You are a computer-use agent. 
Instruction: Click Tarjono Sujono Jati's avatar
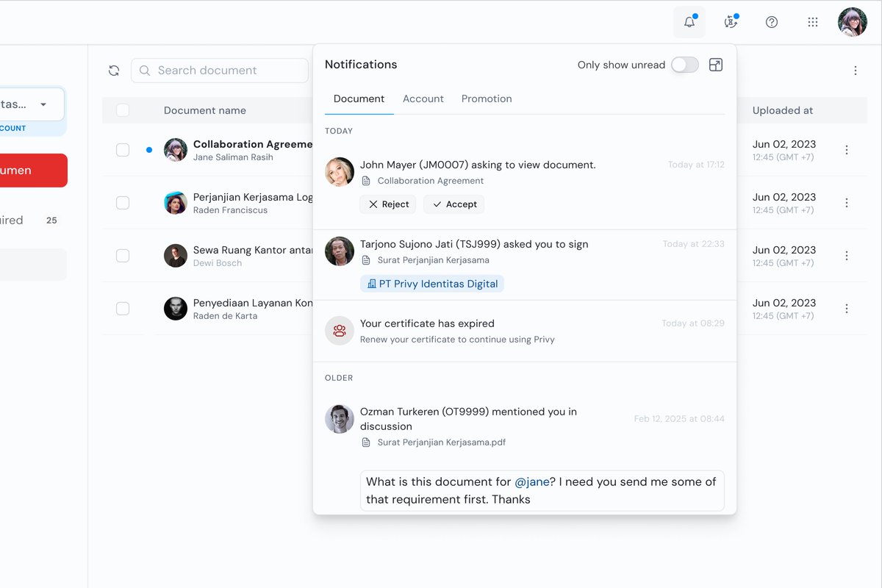(x=340, y=251)
